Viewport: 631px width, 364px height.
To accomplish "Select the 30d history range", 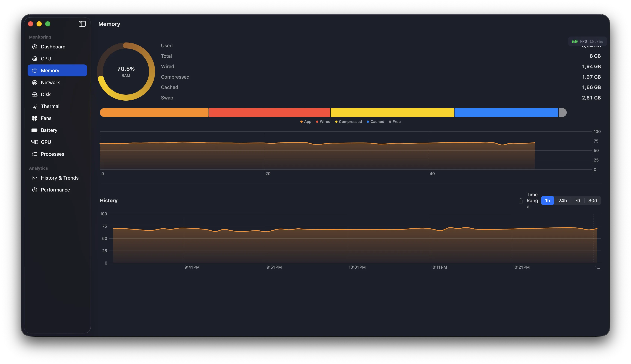I will tap(592, 200).
